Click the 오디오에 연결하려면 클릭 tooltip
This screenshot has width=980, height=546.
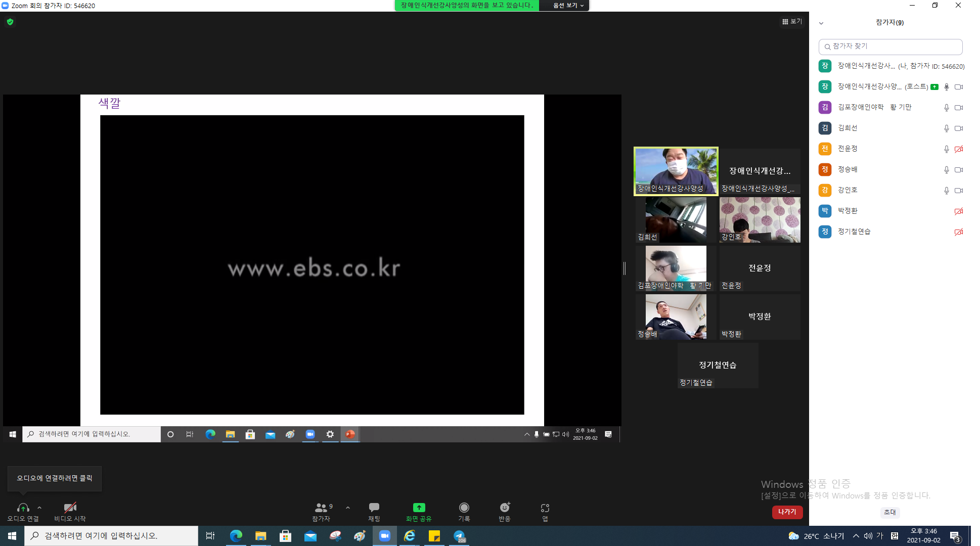(x=55, y=478)
